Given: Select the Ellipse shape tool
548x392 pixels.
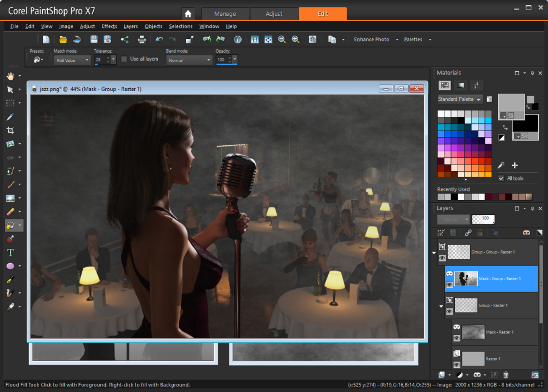Looking at the screenshot, I should 10,266.
